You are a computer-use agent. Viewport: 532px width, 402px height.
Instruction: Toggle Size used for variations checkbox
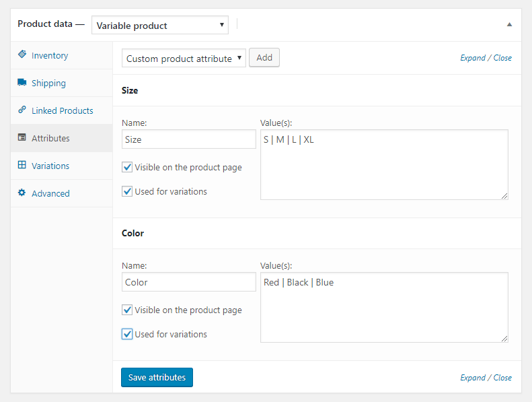pos(127,191)
